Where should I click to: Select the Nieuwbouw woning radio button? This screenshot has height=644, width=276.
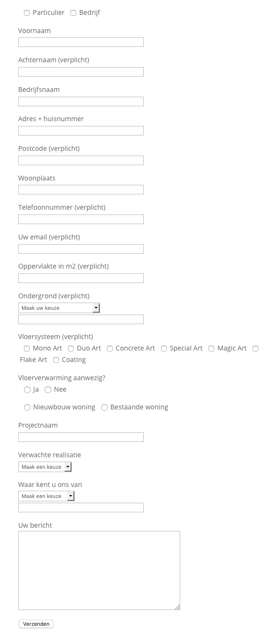point(27,407)
